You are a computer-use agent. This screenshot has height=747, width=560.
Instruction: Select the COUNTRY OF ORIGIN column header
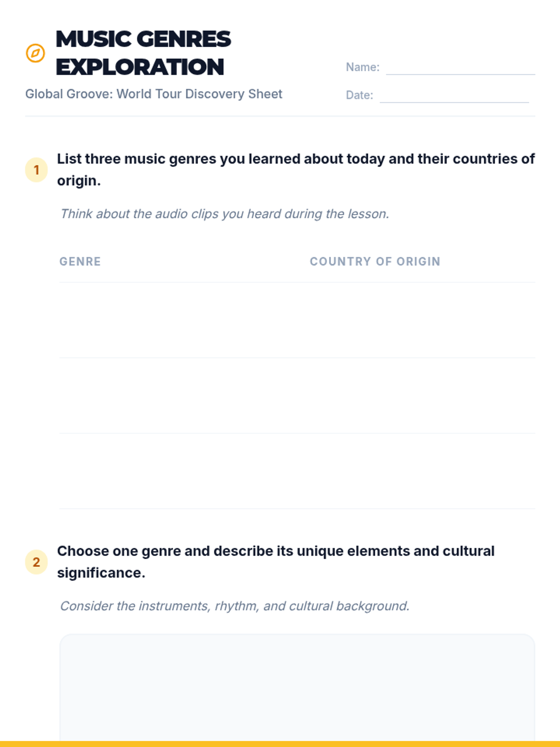[375, 261]
